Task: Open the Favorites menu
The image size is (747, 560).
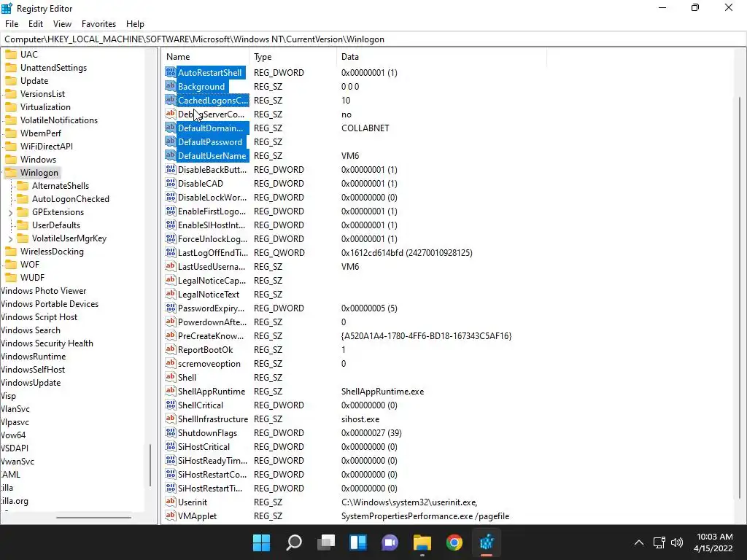Action: (98, 24)
